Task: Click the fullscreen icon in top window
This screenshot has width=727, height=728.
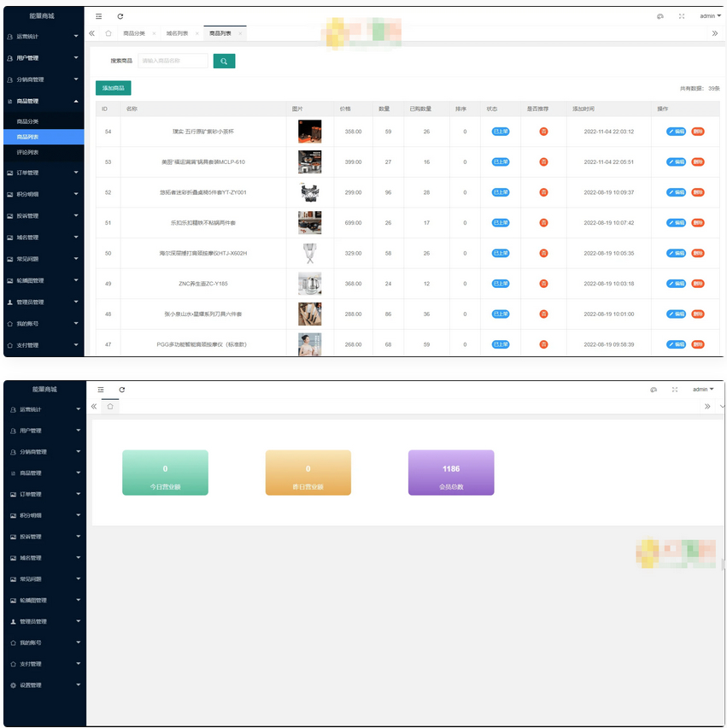Action: pyautogui.click(x=682, y=16)
